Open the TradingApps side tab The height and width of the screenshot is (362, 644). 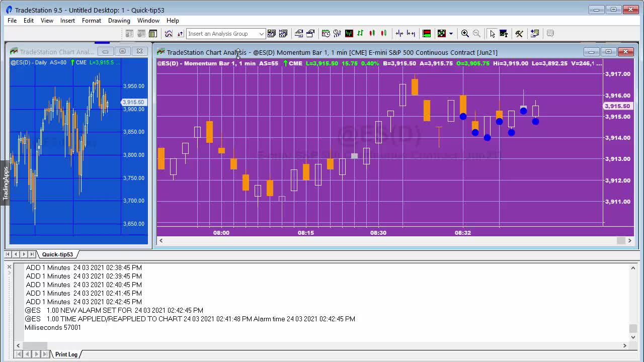(x=5, y=183)
